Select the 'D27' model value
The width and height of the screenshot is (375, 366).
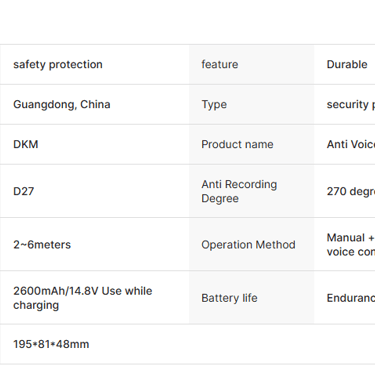tap(23, 191)
